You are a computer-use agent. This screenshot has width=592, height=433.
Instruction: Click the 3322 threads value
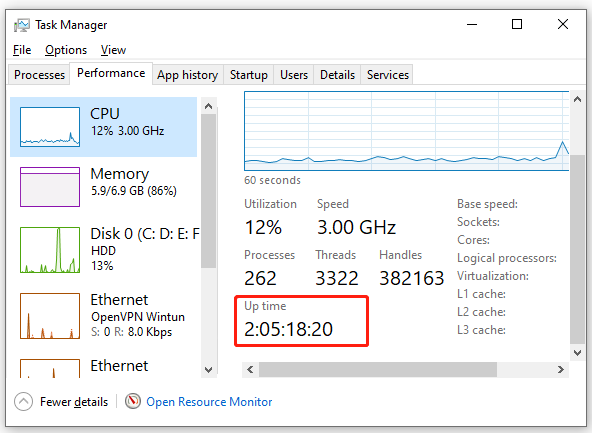pyautogui.click(x=337, y=279)
